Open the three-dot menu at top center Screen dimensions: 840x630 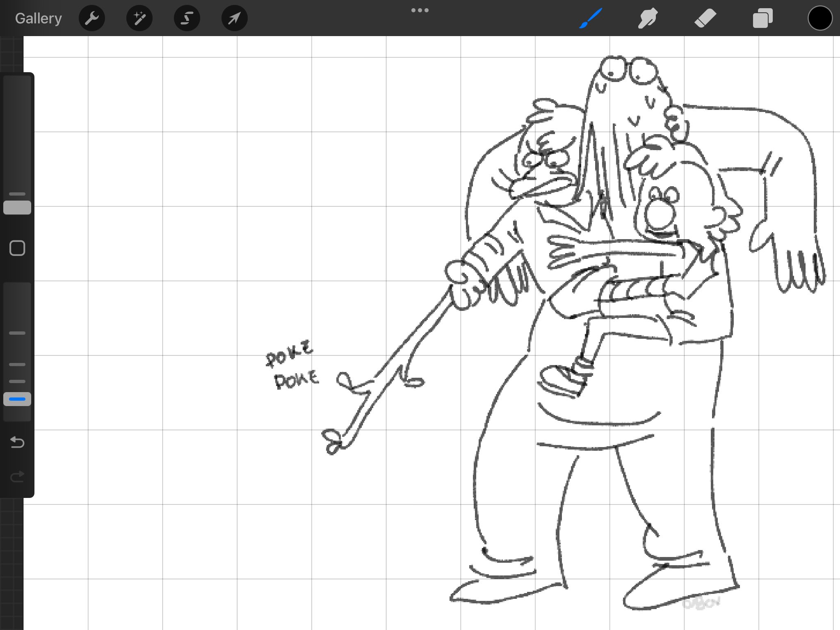[420, 10]
